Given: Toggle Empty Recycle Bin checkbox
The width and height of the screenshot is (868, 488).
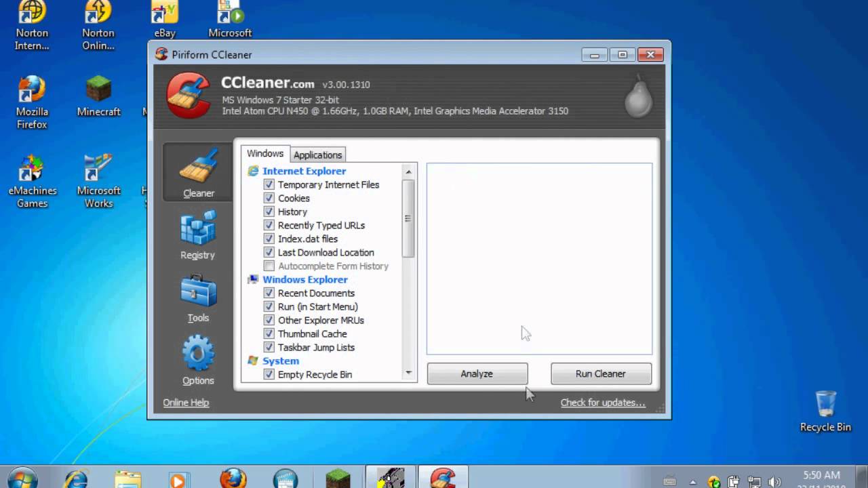Looking at the screenshot, I should [269, 374].
